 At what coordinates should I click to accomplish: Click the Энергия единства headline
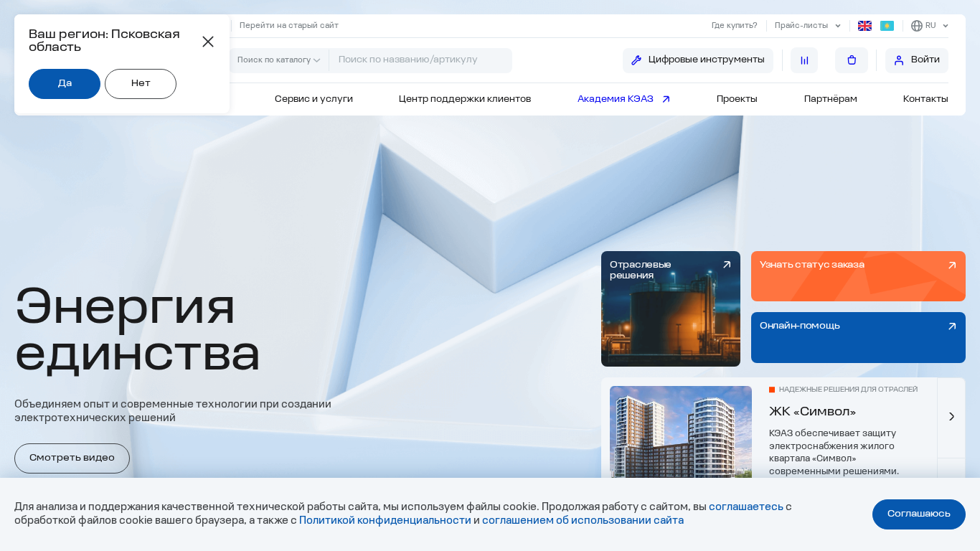(x=137, y=330)
